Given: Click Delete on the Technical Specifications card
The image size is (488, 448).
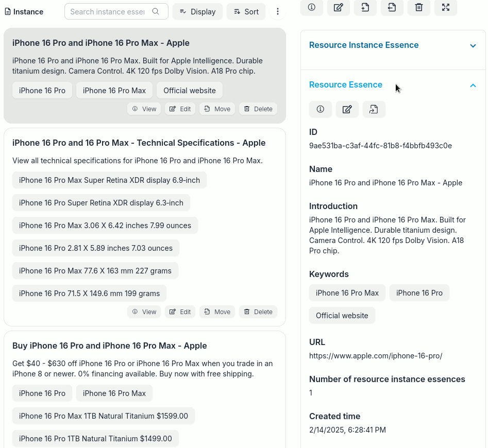Looking at the screenshot, I should pyautogui.click(x=258, y=312).
